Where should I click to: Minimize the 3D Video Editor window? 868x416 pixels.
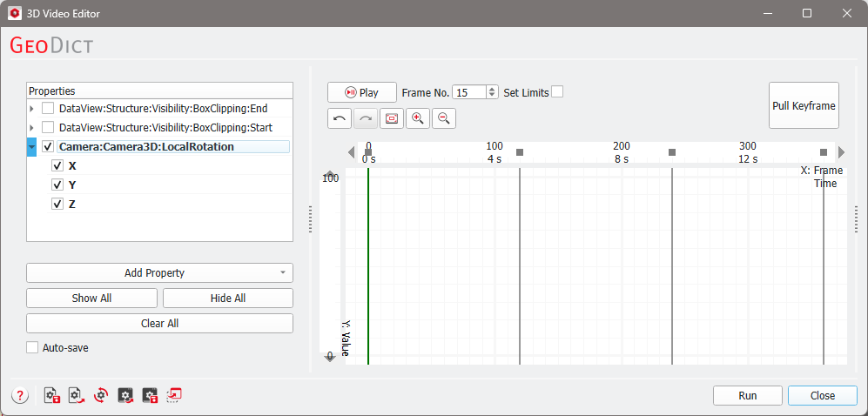(x=769, y=13)
